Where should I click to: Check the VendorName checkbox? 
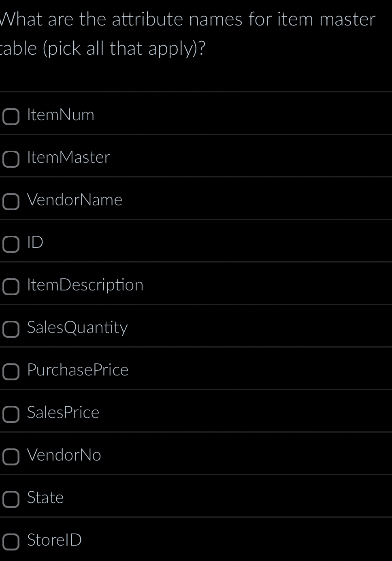[x=11, y=202]
